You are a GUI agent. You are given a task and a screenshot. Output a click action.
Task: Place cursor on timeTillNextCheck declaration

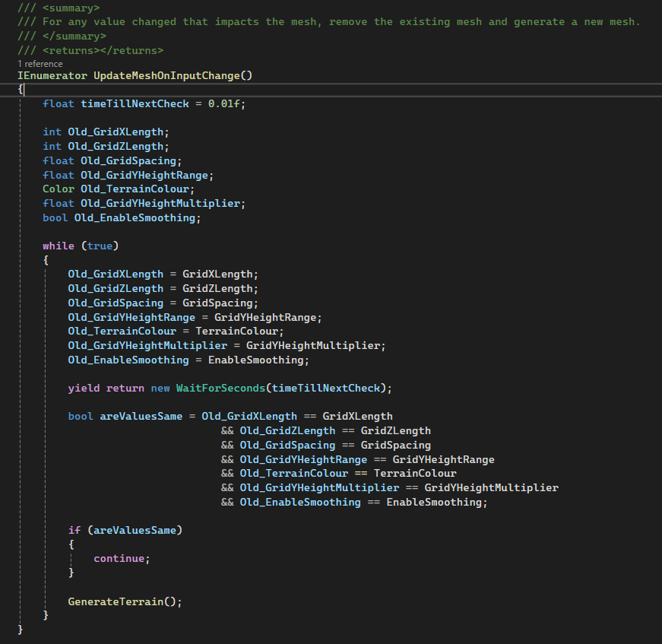(135, 104)
